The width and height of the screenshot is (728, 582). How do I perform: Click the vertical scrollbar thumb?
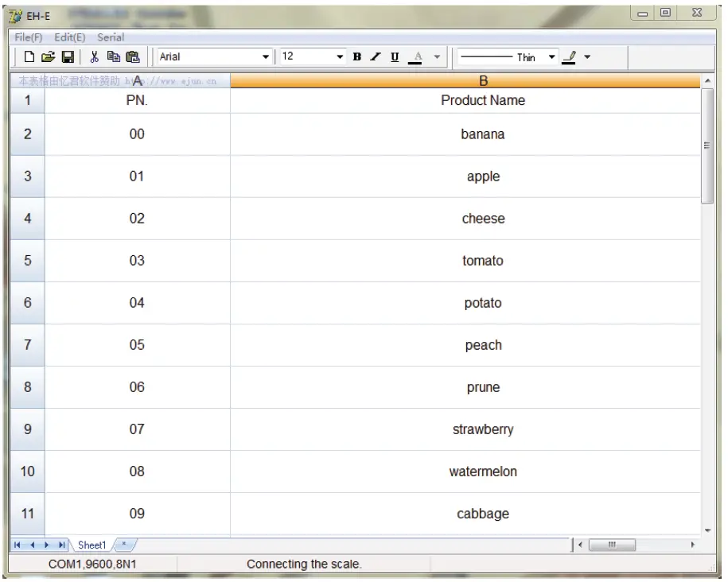707,145
